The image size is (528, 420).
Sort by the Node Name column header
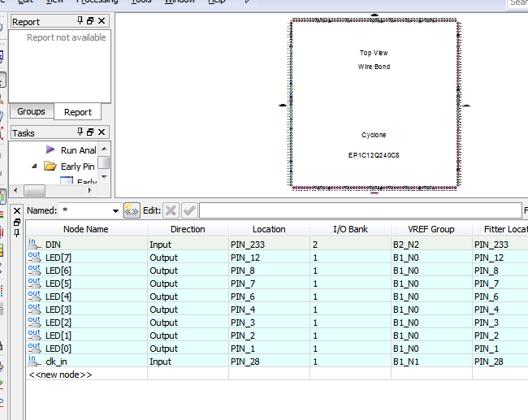click(x=85, y=229)
